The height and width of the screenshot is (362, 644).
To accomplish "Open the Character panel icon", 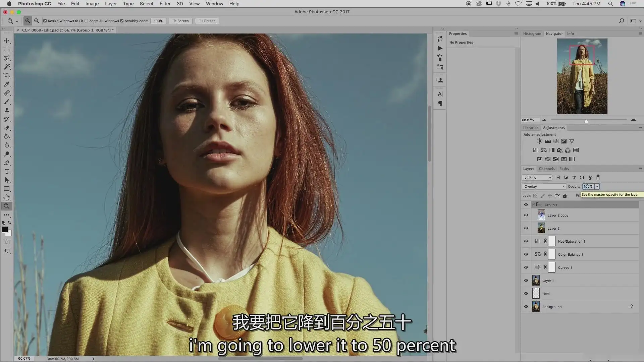I will [x=440, y=94].
